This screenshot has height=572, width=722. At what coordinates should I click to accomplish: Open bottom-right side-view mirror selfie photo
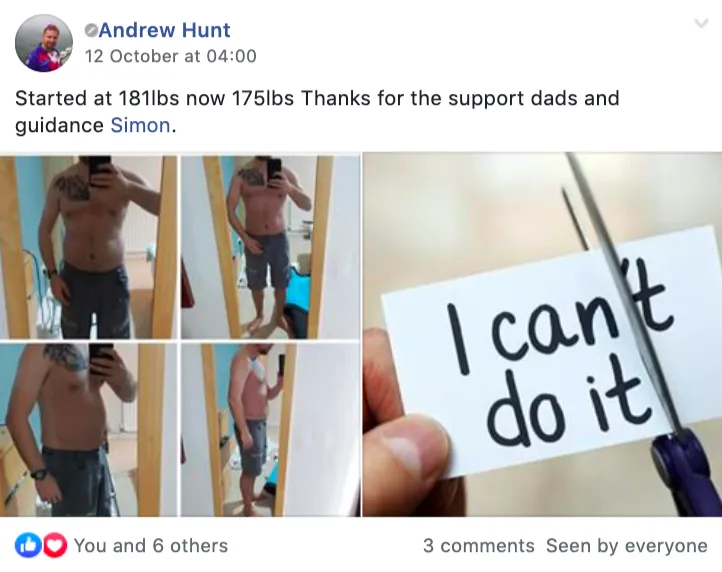[x=271, y=430]
